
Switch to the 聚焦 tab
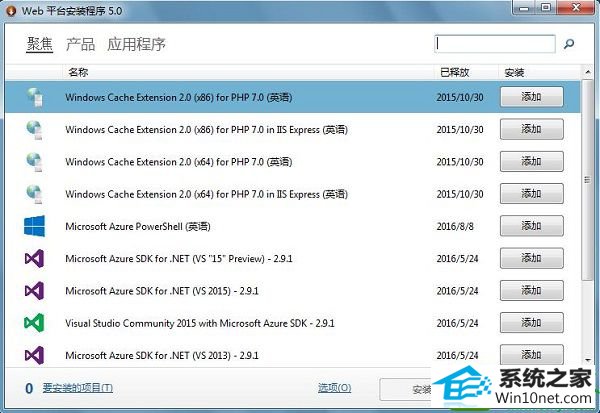click(40, 44)
